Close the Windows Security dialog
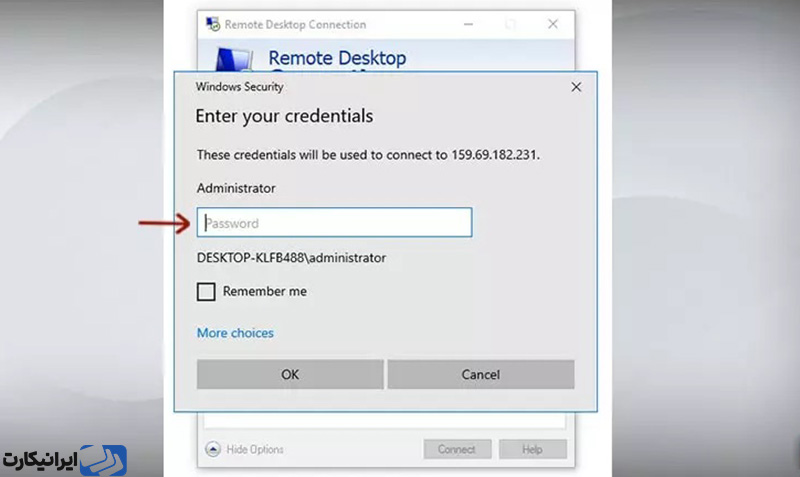 576,87
